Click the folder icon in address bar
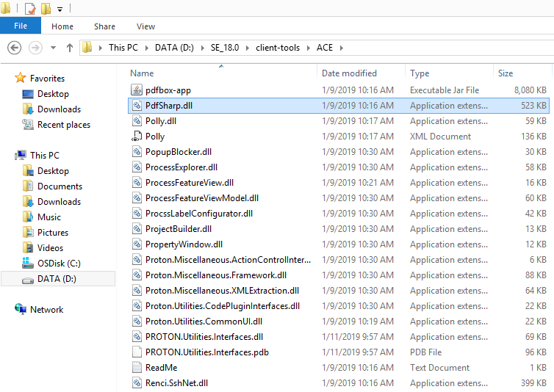554x392 pixels. click(87, 47)
